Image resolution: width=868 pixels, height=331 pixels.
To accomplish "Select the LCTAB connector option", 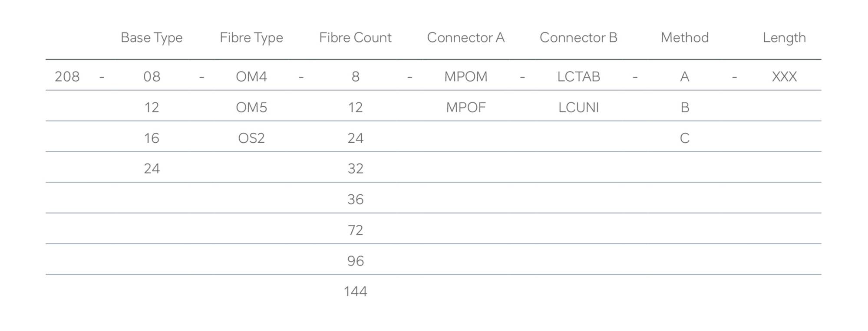I will pos(578,76).
